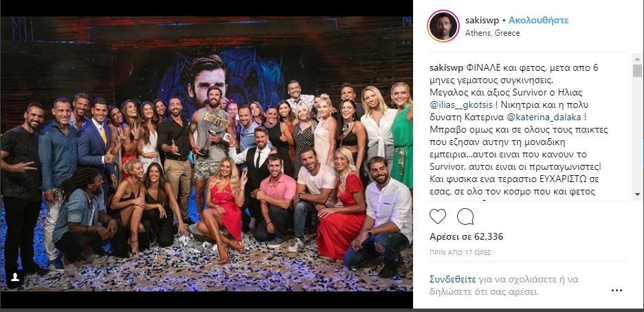644x312 pixels.
Task: Click the caption scrollbar thumb
Action: (x=637, y=70)
